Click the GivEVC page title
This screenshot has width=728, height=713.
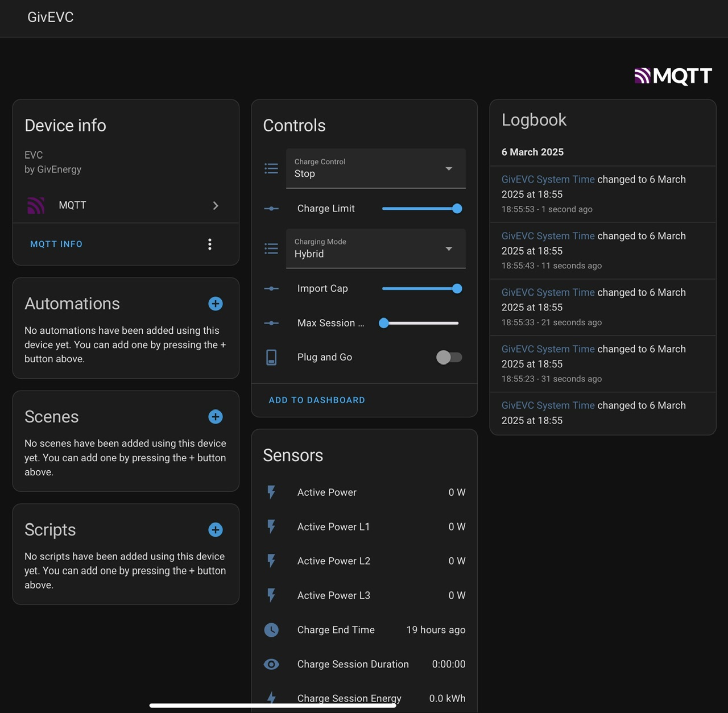(51, 17)
